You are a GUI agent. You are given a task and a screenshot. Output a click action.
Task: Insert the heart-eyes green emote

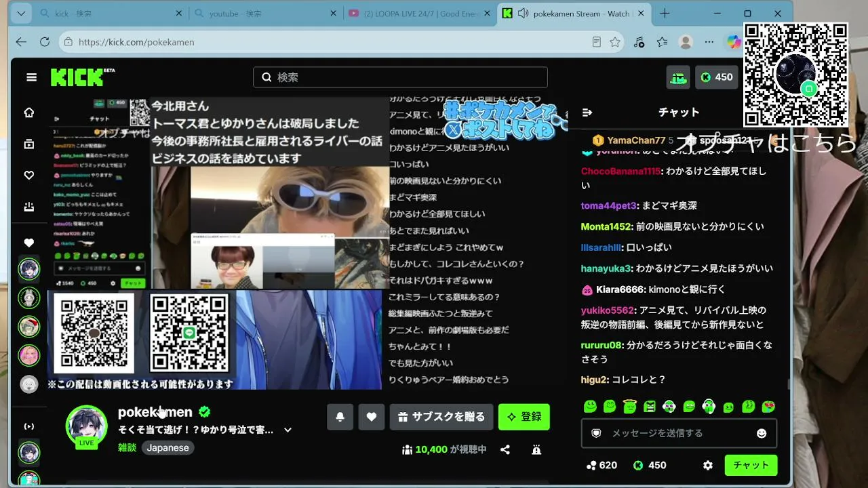[x=768, y=407]
